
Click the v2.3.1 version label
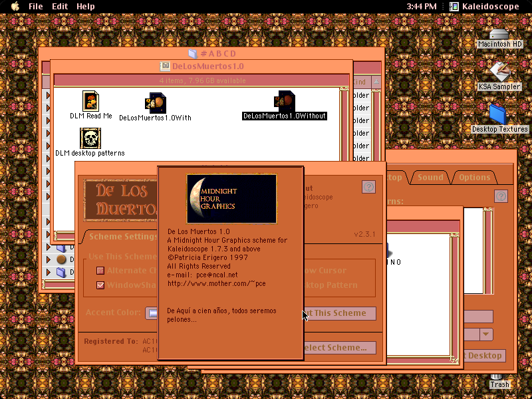point(364,234)
